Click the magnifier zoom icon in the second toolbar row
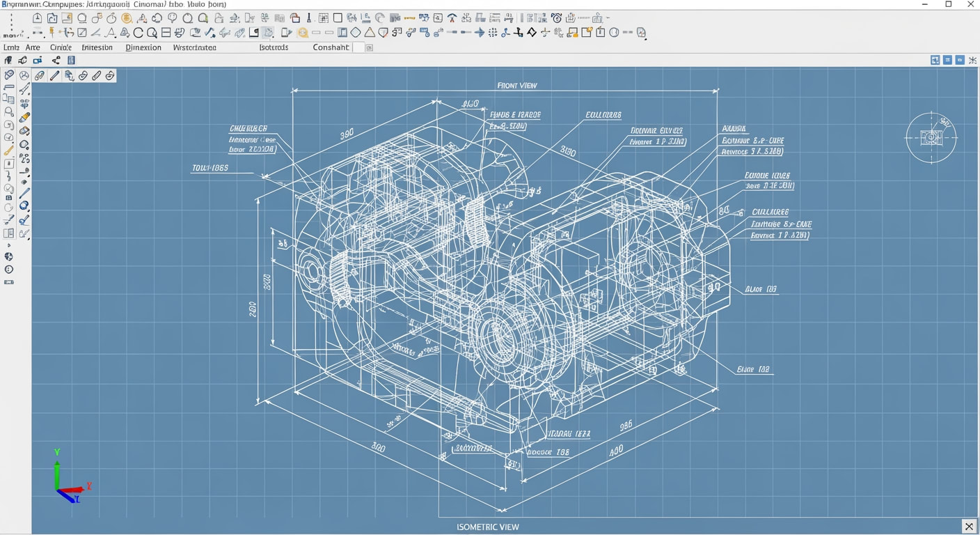The image size is (980, 535). (152, 33)
